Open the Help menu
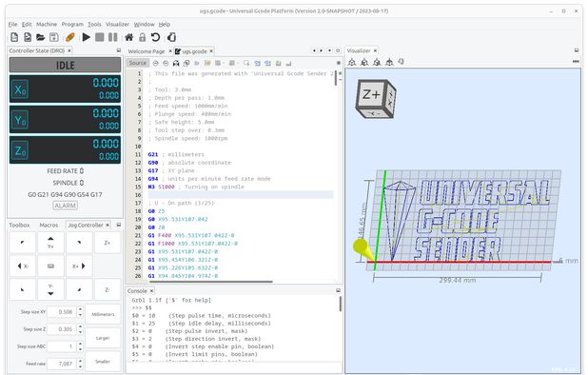 click(x=165, y=24)
